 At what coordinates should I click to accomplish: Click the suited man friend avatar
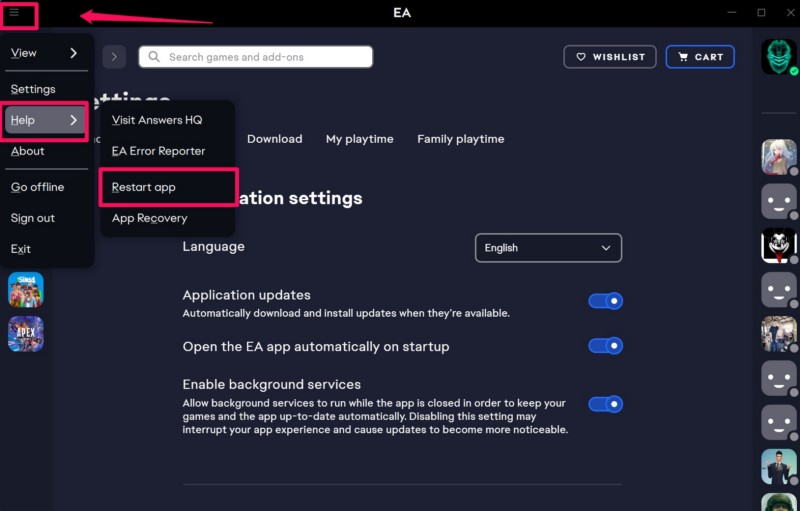tap(778, 465)
